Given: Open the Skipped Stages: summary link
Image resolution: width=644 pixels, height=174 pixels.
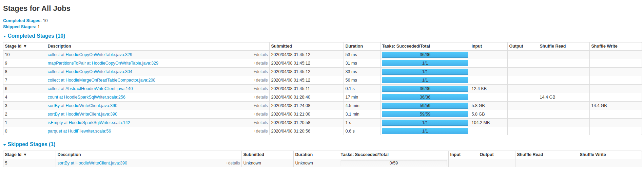Looking at the screenshot, I should click(20, 27).
